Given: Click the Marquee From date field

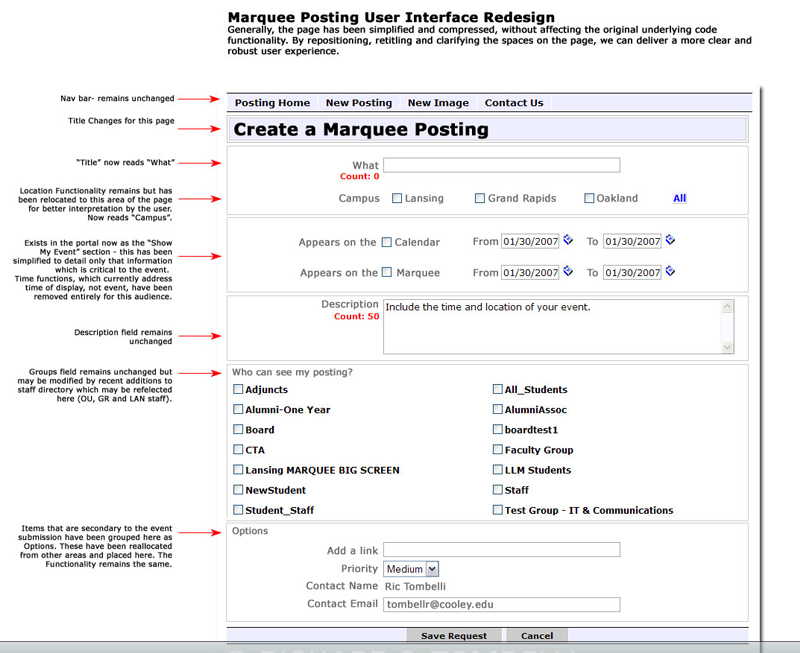Looking at the screenshot, I should (530, 272).
